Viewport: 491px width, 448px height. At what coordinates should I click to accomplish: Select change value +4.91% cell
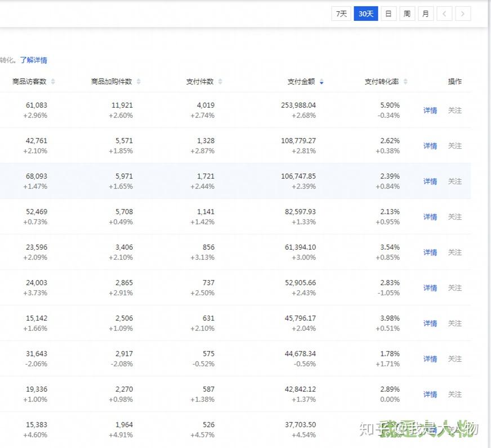pos(121,435)
